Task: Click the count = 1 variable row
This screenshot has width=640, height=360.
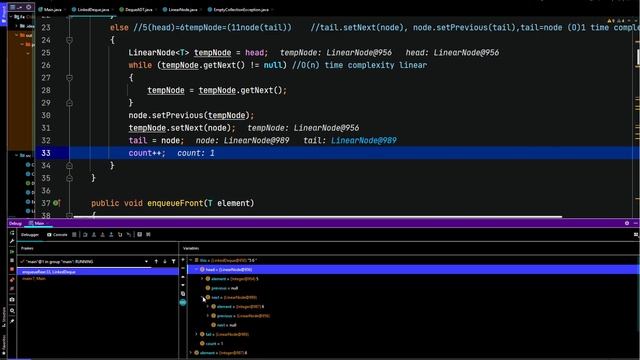Action: coord(211,344)
